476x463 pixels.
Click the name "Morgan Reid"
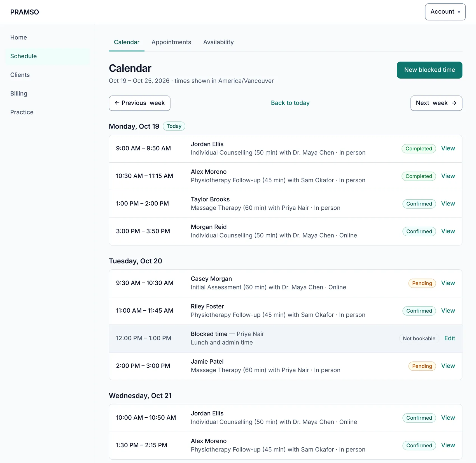pos(209,227)
